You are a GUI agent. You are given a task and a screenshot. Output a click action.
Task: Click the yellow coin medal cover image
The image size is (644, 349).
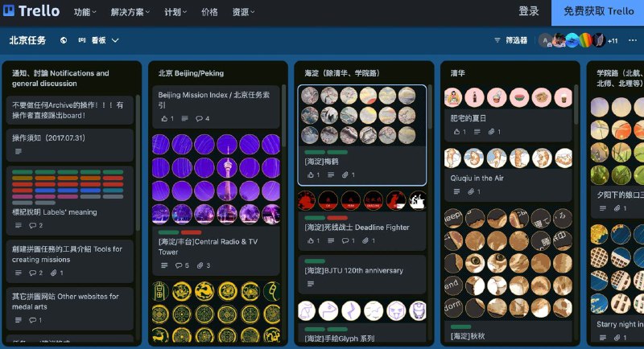click(216, 312)
